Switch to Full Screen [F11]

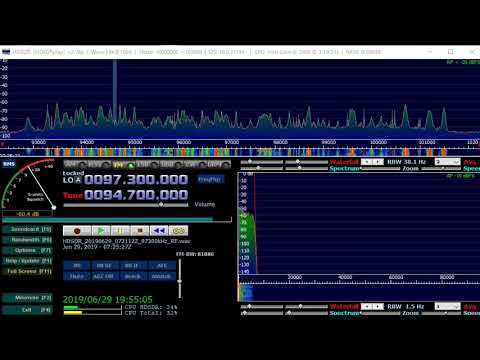click(x=27, y=271)
